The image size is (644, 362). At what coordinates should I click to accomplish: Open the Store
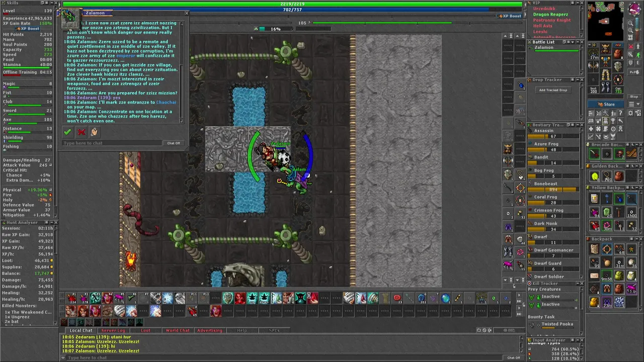point(606,104)
